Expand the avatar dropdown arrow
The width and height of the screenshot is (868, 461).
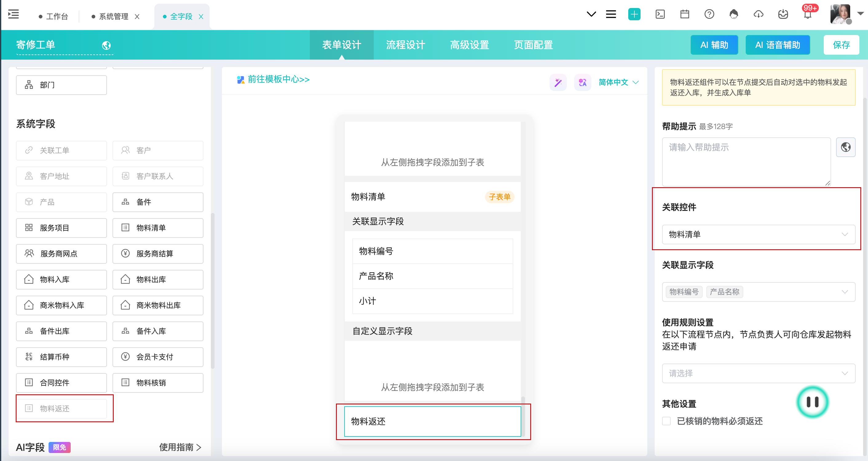pyautogui.click(x=860, y=14)
